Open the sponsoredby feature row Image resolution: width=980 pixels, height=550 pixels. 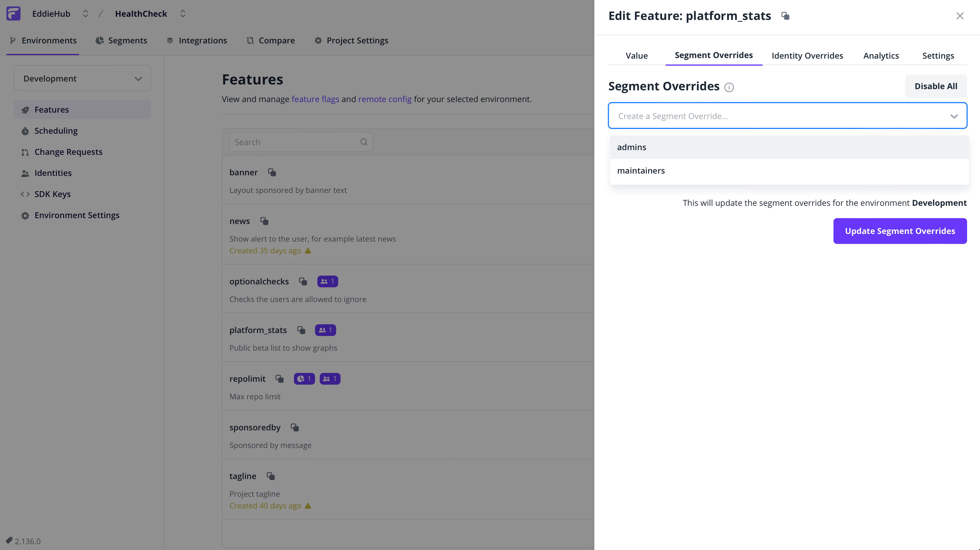tap(408, 435)
